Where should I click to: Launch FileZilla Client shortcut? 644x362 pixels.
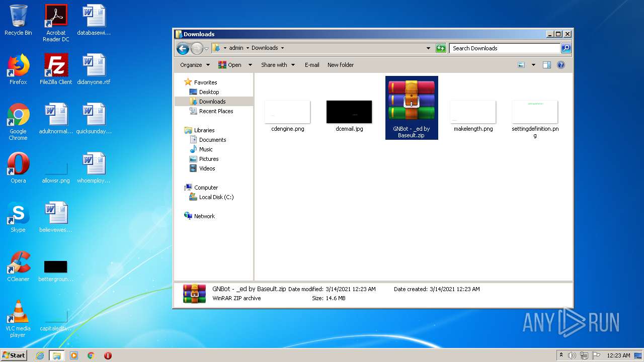coord(56,69)
